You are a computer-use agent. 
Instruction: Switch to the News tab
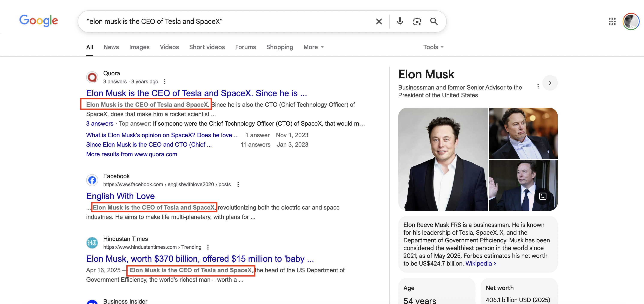(x=111, y=47)
